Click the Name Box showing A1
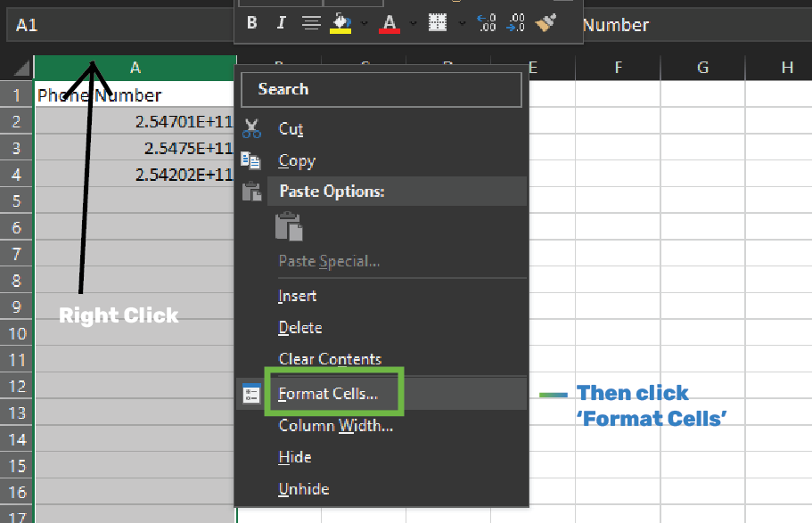The image size is (812, 523). point(120,25)
